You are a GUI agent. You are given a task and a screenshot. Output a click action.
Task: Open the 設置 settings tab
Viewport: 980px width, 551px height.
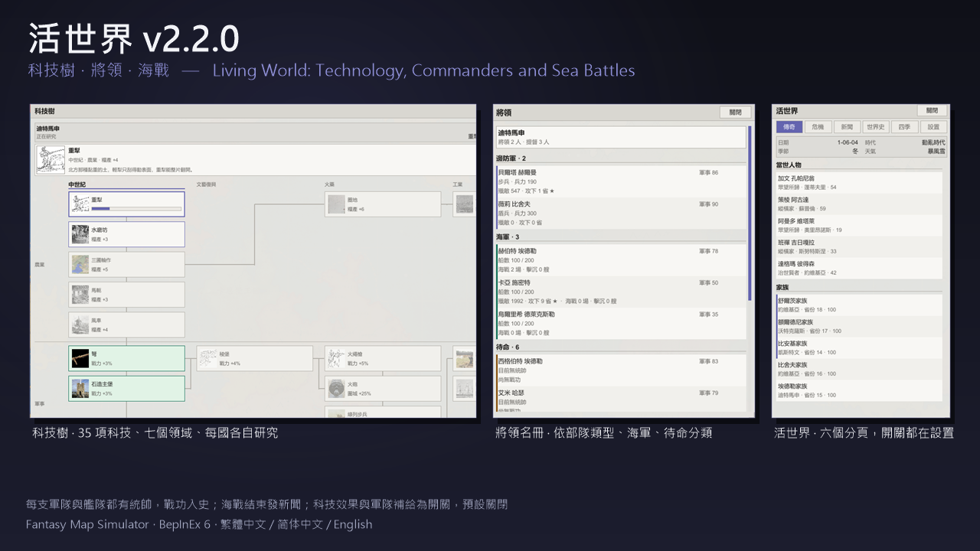pos(933,127)
